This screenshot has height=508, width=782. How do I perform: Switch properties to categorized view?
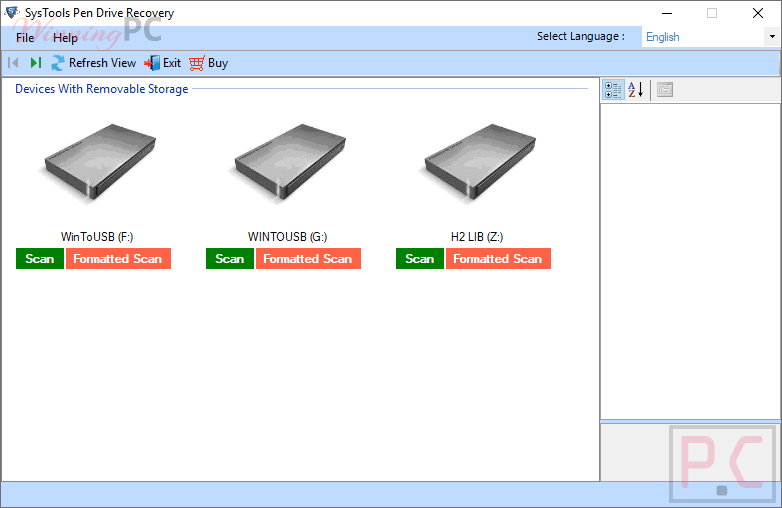point(613,90)
